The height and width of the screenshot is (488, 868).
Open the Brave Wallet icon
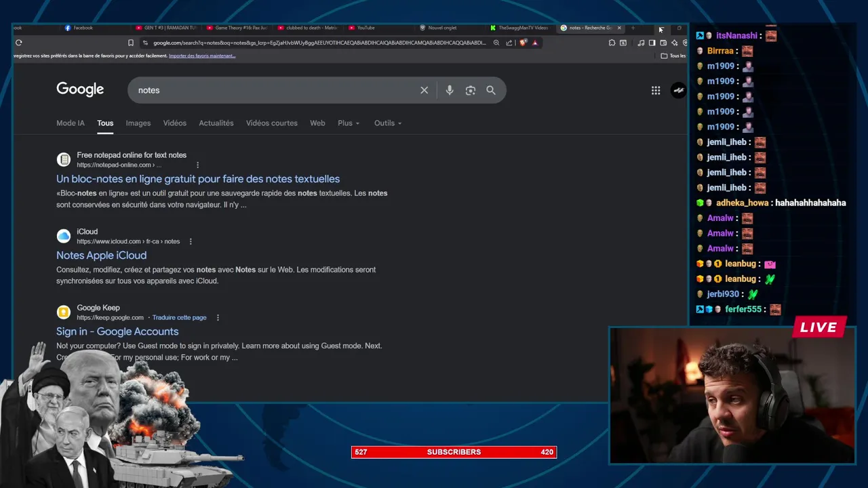[663, 43]
